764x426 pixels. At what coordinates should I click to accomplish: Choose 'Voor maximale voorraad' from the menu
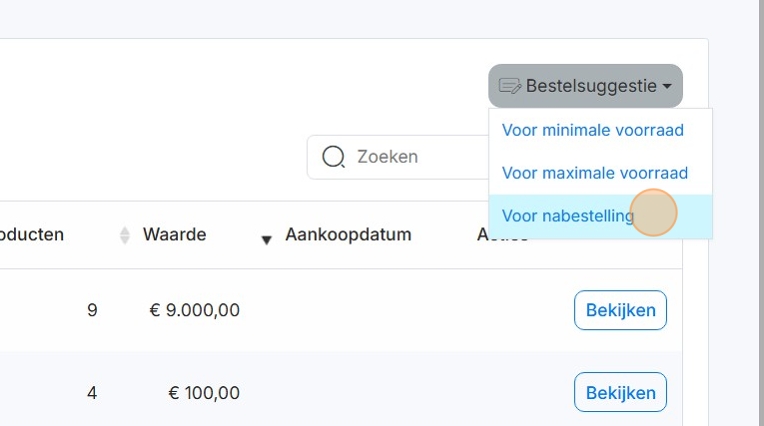[595, 173]
